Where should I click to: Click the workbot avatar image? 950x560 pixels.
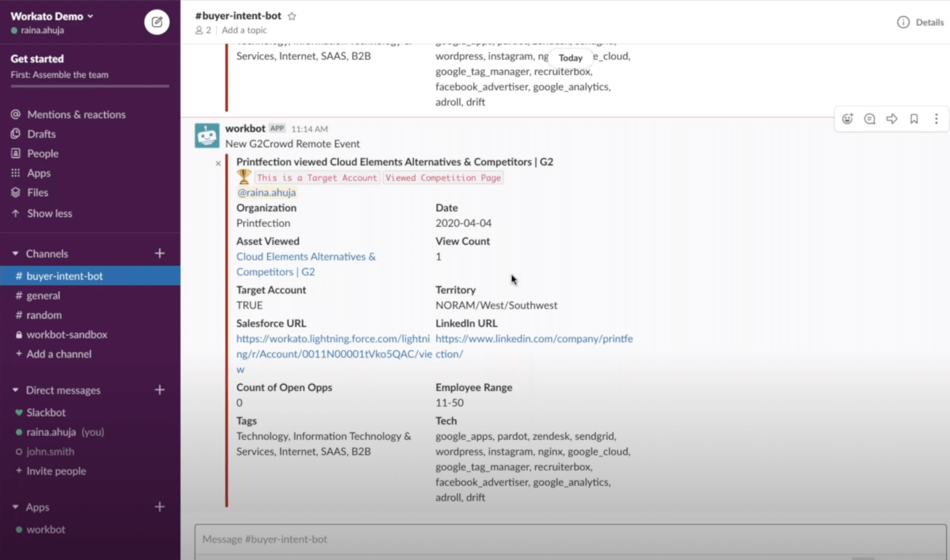click(x=207, y=136)
